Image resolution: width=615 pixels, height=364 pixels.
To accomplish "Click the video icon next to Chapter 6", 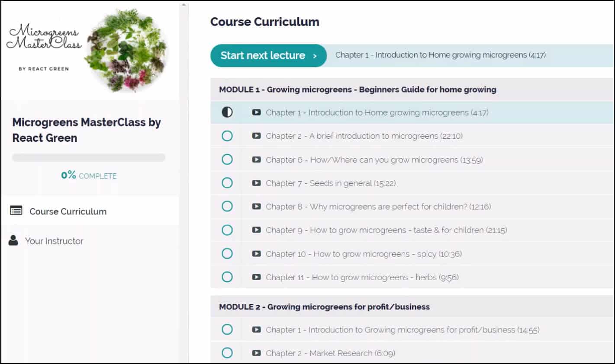I will point(256,160).
